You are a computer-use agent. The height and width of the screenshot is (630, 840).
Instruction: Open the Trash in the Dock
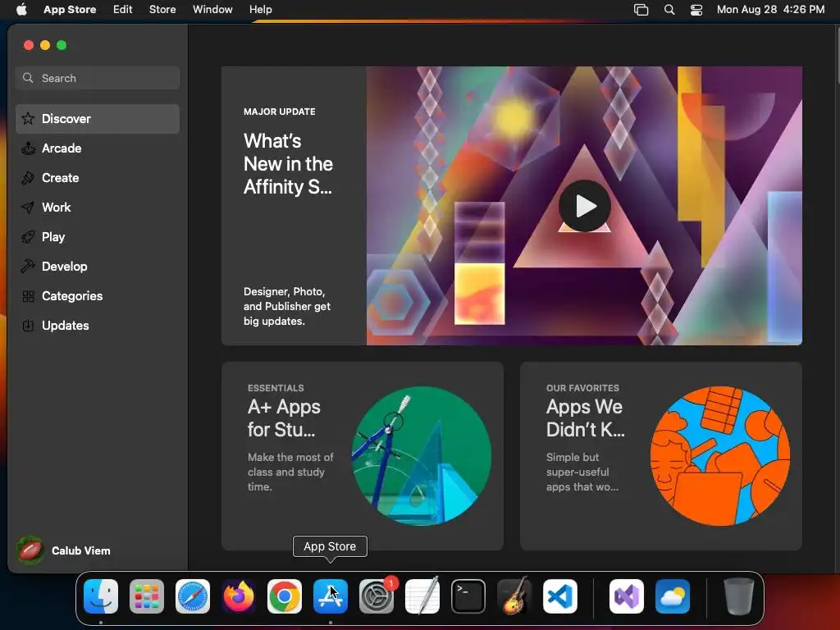(x=739, y=596)
